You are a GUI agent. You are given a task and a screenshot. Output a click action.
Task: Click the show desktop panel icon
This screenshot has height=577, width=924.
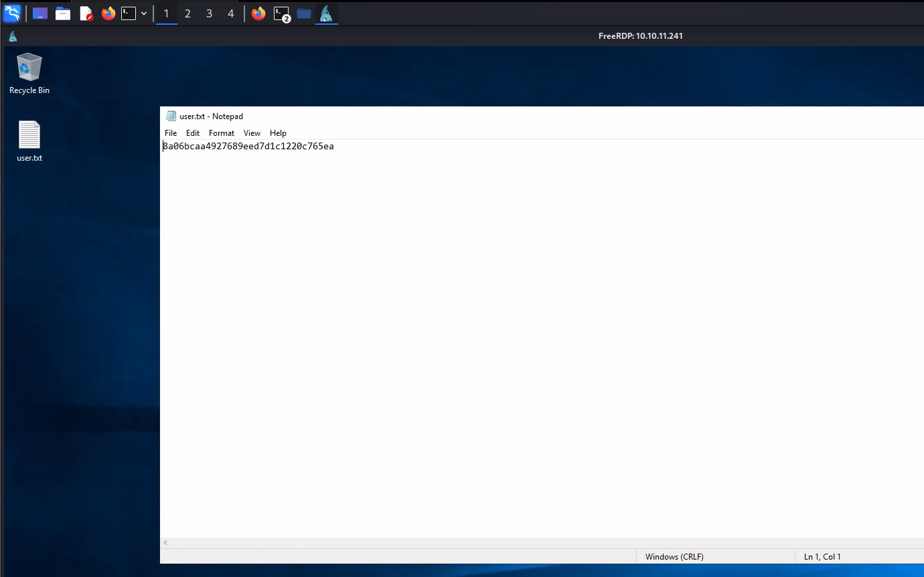tap(40, 13)
